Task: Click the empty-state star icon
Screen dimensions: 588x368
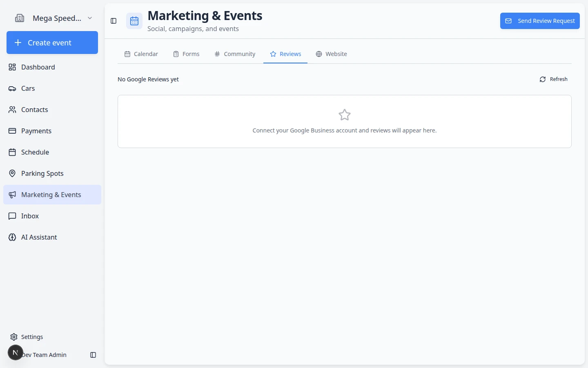Action: point(345,115)
